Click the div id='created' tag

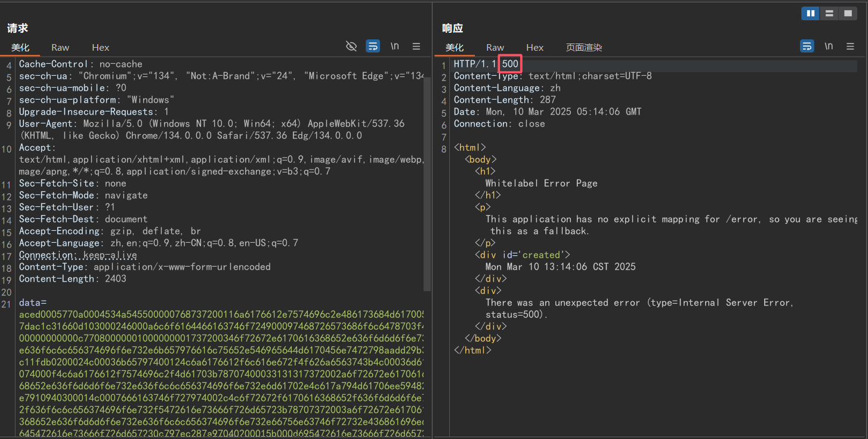click(x=523, y=255)
